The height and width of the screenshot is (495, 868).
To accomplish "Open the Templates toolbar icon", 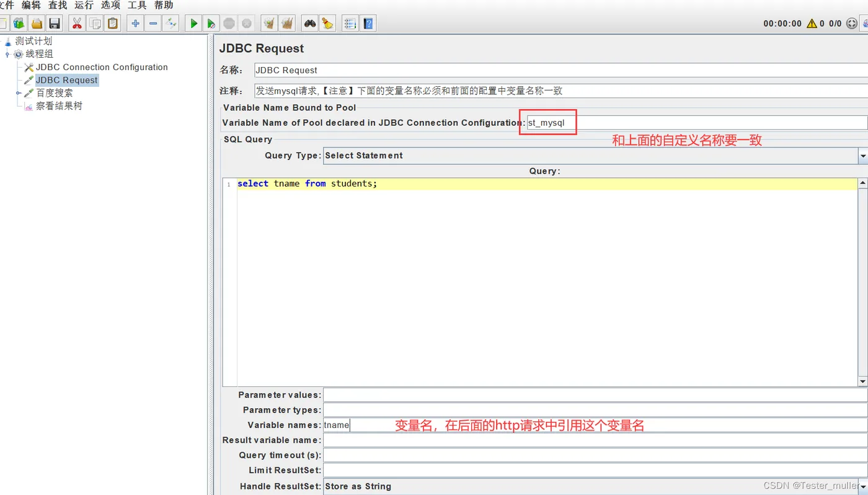I will (x=19, y=24).
